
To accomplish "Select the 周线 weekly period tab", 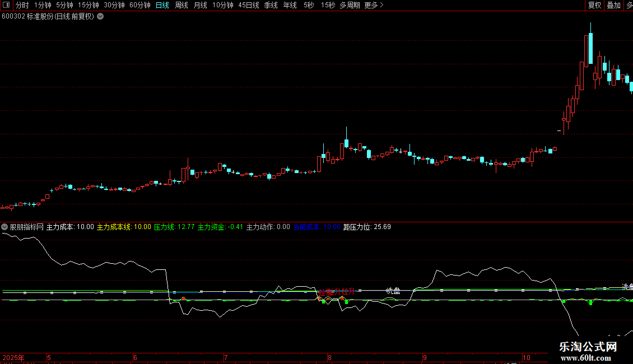I will [x=181, y=5].
